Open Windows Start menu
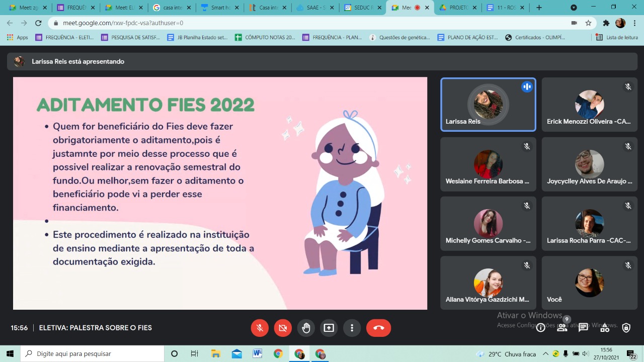The height and width of the screenshot is (362, 644). tap(10, 354)
